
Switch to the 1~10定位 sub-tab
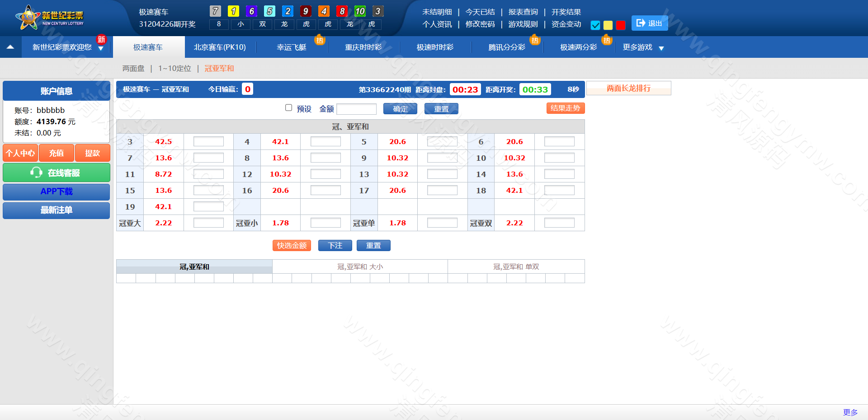(175, 69)
